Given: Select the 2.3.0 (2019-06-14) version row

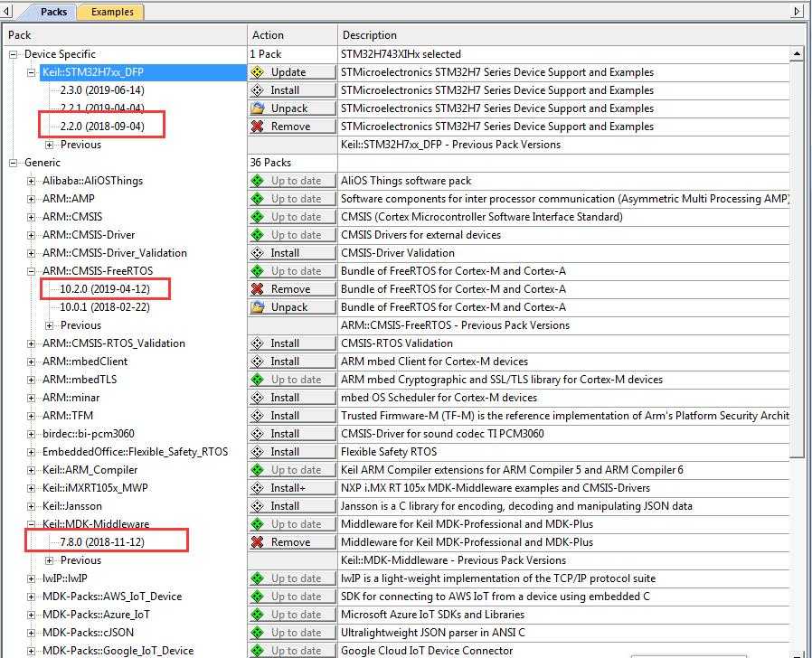Looking at the screenshot, I should (102, 90).
